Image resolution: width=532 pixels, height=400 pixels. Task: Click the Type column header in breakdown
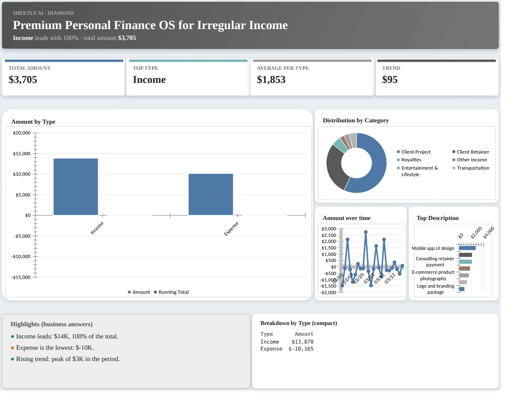267,334
